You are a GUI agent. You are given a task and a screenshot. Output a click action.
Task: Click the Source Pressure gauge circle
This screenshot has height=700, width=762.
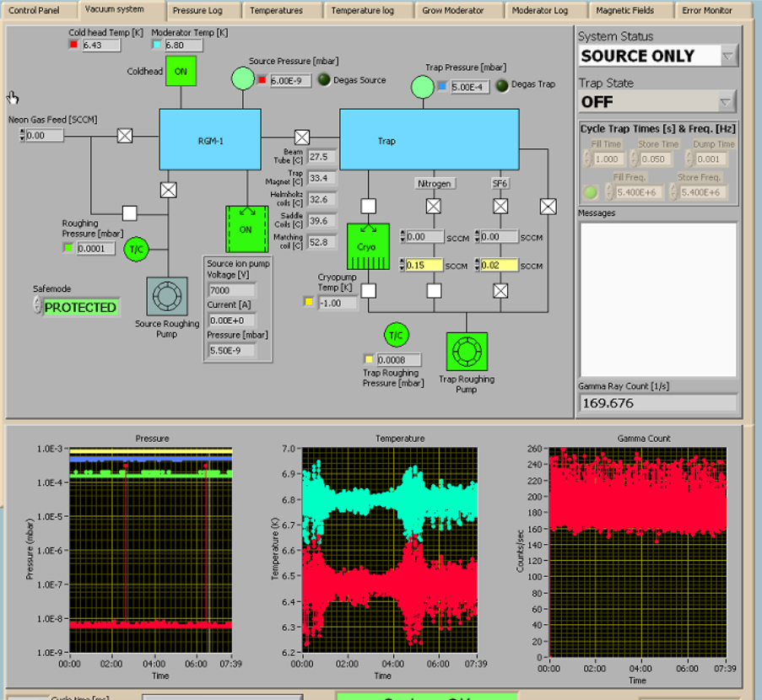click(x=243, y=79)
